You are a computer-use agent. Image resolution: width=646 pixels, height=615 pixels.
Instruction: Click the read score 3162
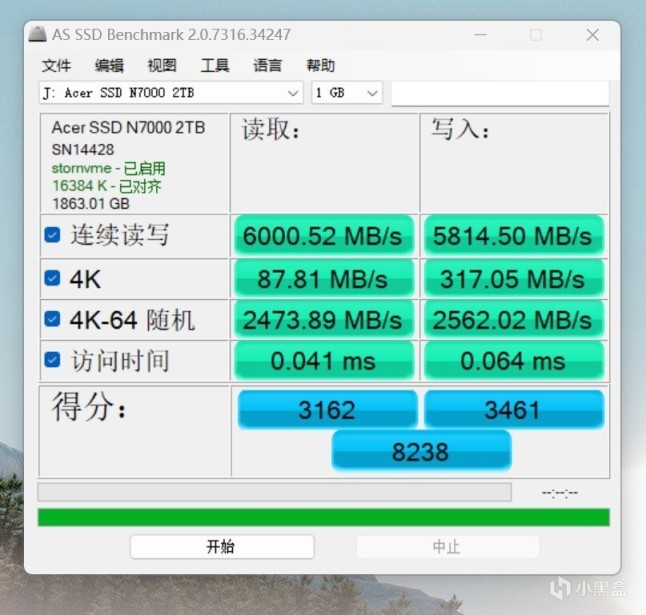pos(328,409)
